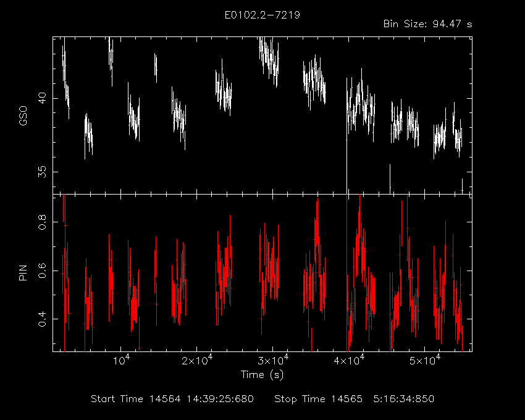This screenshot has width=525, height=420.
Task: Click GSO y-axis tick value 35
Action: (42, 172)
